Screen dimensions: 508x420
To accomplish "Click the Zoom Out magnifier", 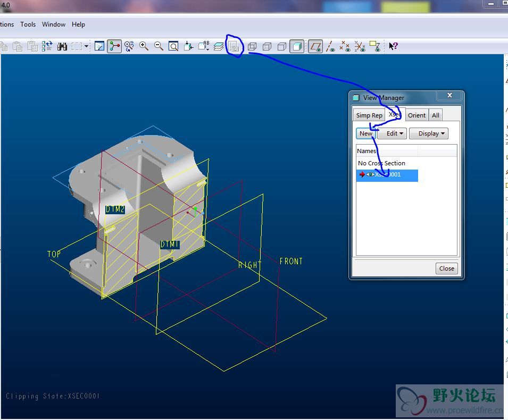I will [159, 46].
